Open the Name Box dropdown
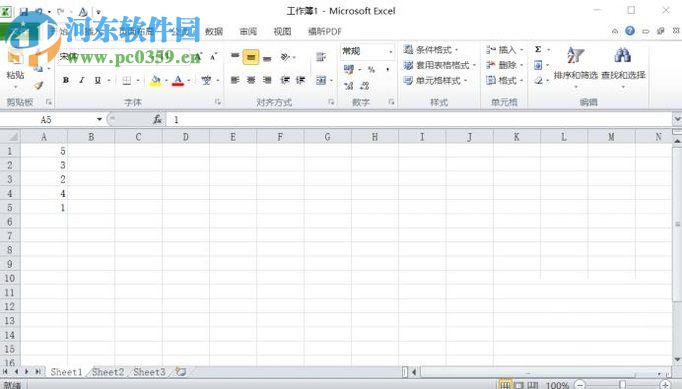 99,119
